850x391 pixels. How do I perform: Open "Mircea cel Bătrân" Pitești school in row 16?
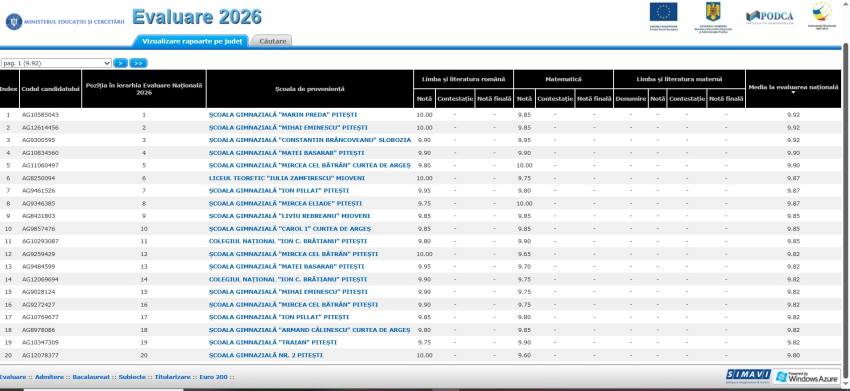[x=293, y=305]
